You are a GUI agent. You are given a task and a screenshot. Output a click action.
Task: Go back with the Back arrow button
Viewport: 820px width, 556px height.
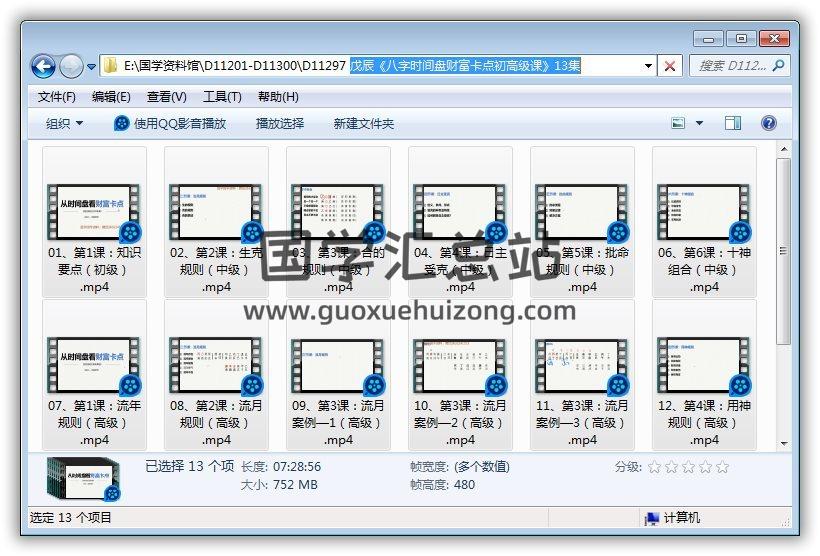(43, 66)
